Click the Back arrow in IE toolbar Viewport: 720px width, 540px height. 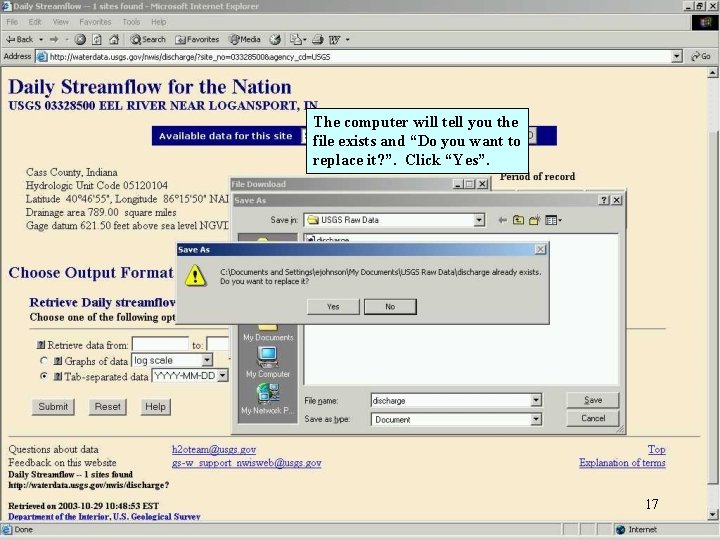click(x=19, y=39)
